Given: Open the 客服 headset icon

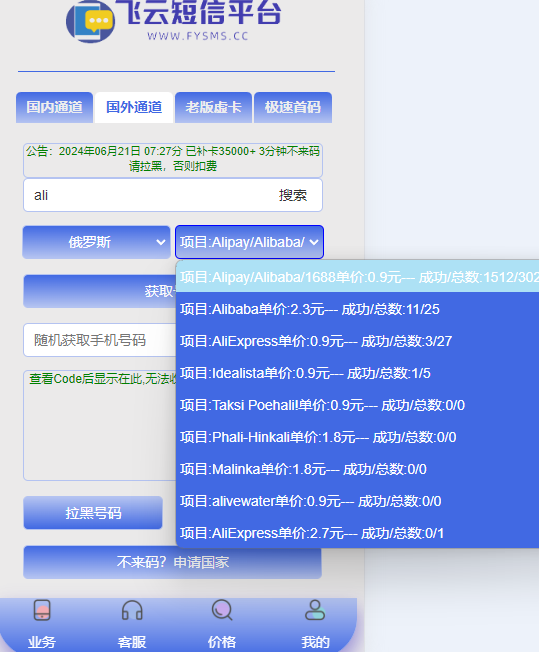Looking at the screenshot, I should click(132, 610).
